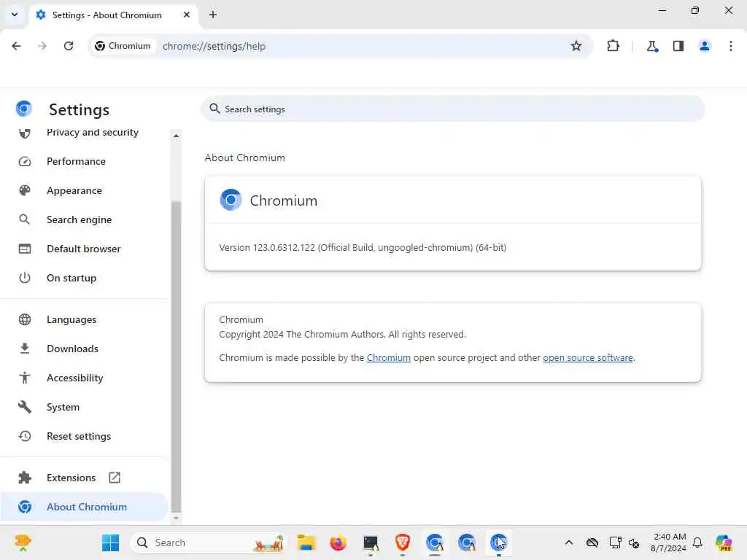
Task: Click the Performance gauge icon
Action: tap(25, 161)
